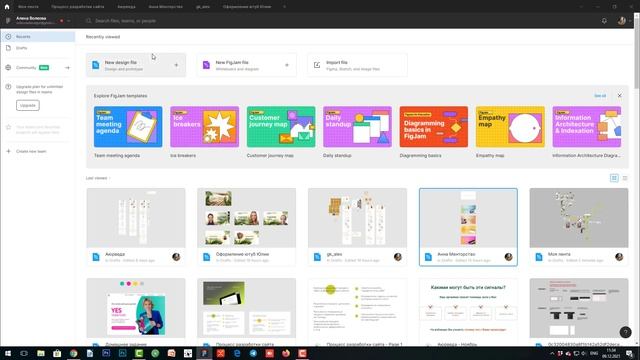Image resolution: width=640 pixels, height=360 pixels.
Task: Open Figma from the taskbar
Action: (x=204, y=353)
